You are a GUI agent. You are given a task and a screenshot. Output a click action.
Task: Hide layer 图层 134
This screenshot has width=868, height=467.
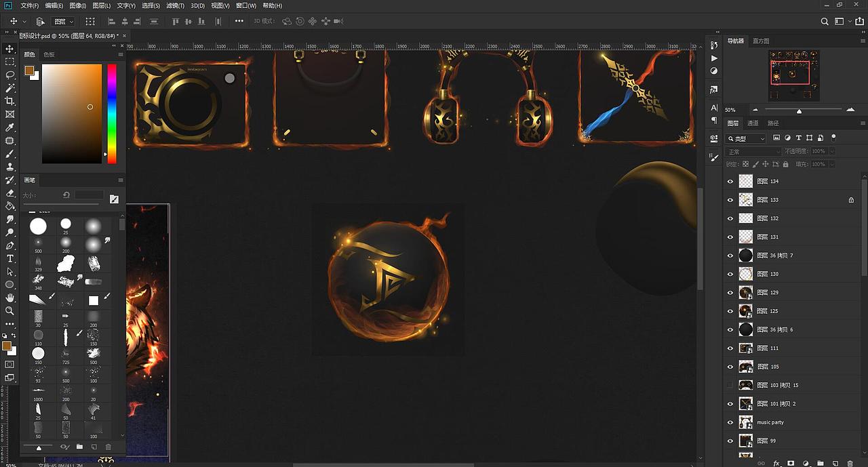point(730,182)
